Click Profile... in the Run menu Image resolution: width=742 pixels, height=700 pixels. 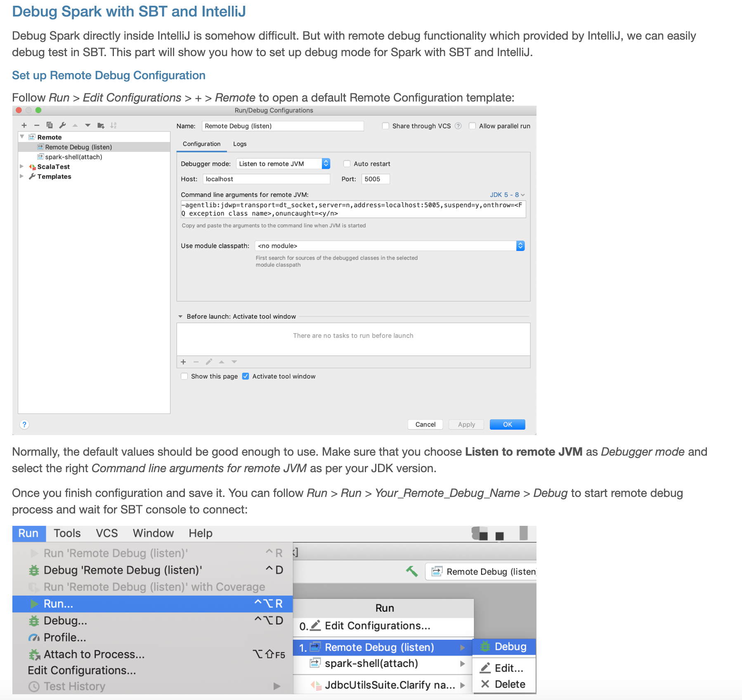point(153,638)
